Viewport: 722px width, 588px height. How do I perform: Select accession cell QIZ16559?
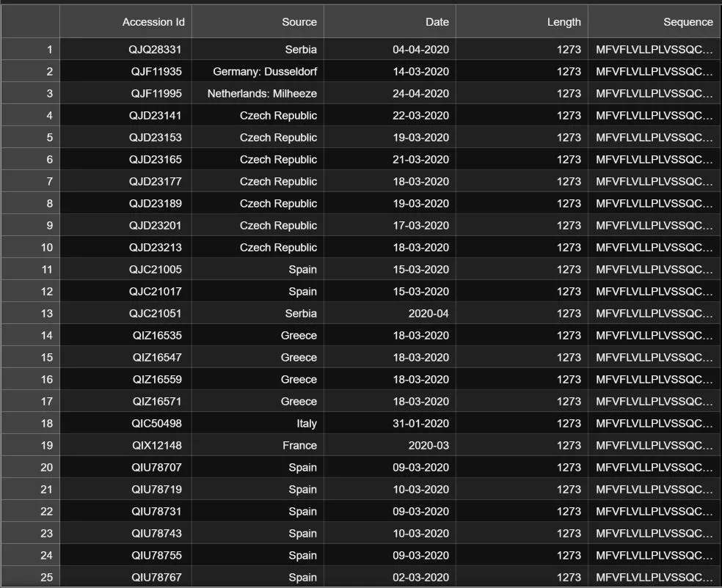[125, 379]
